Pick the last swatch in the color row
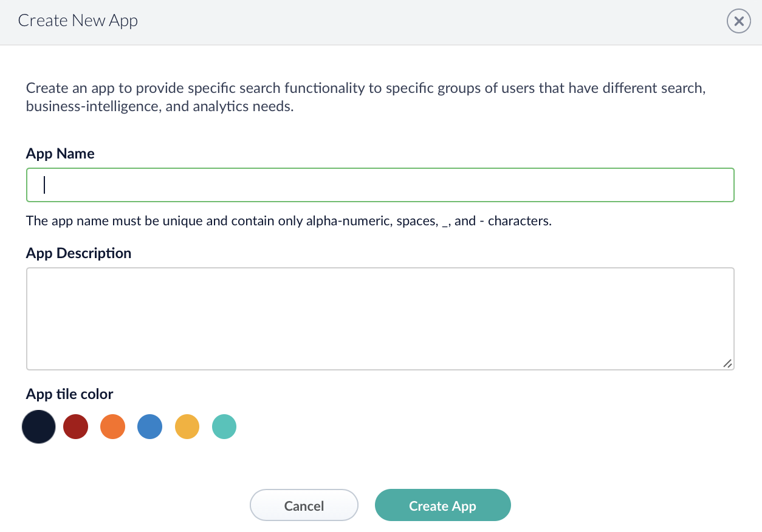This screenshot has width=762, height=532. pyautogui.click(x=224, y=426)
